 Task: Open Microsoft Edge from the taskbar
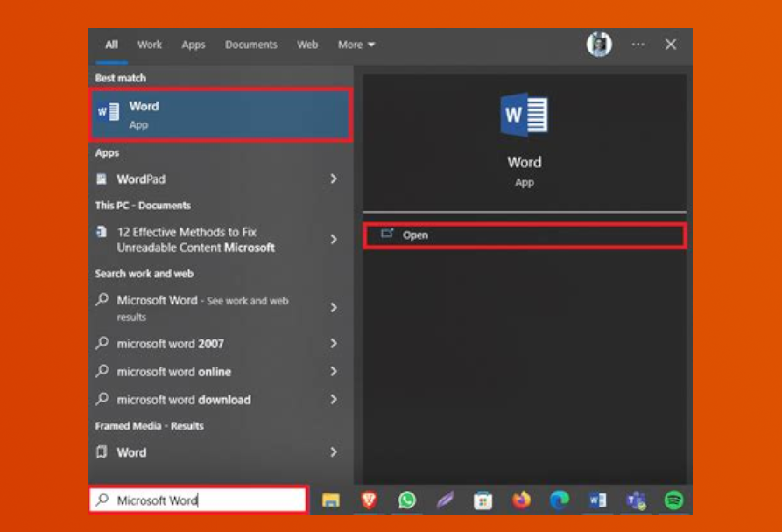560,500
